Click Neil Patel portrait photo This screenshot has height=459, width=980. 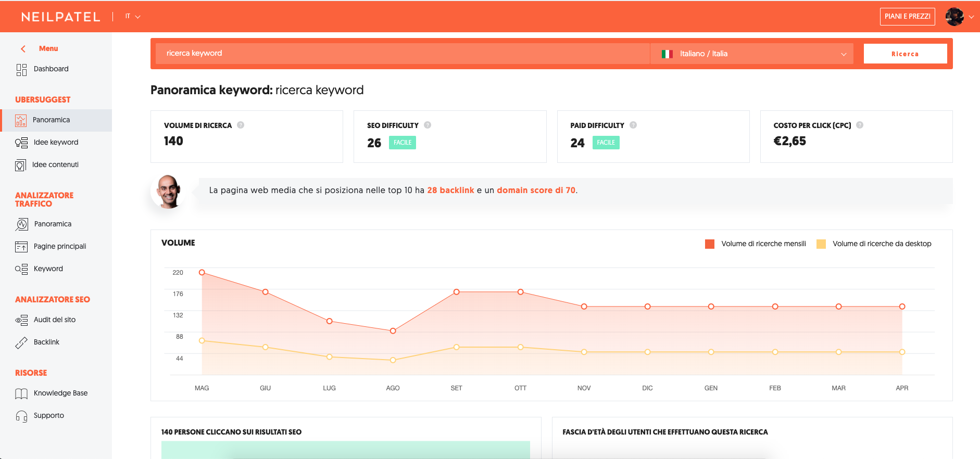point(168,192)
